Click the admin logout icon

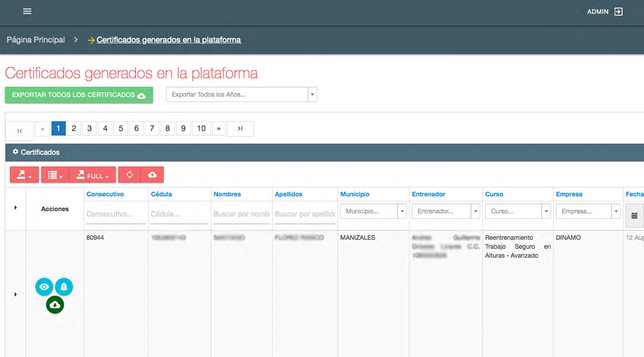[618, 12]
